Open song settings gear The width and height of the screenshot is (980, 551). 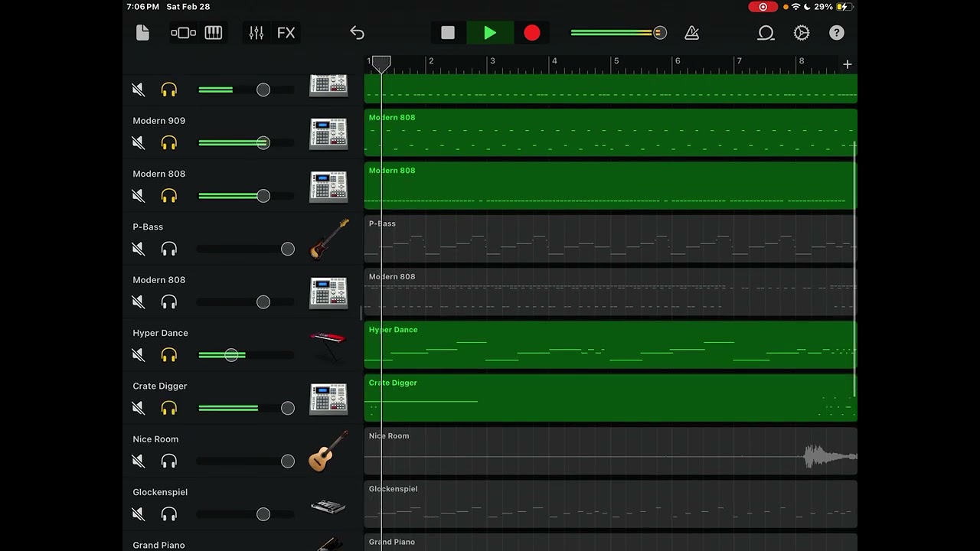pyautogui.click(x=802, y=33)
